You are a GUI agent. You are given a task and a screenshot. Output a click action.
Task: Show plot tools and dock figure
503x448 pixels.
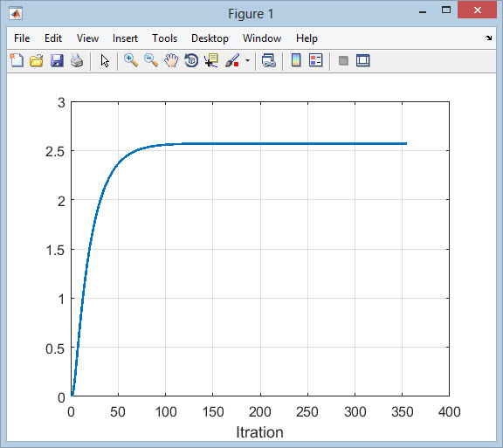[362, 60]
